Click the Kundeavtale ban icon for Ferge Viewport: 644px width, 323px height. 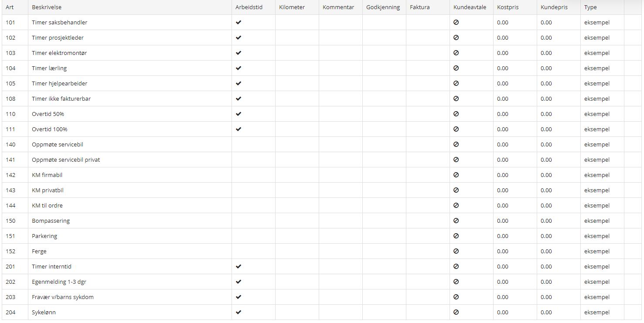point(456,251)
